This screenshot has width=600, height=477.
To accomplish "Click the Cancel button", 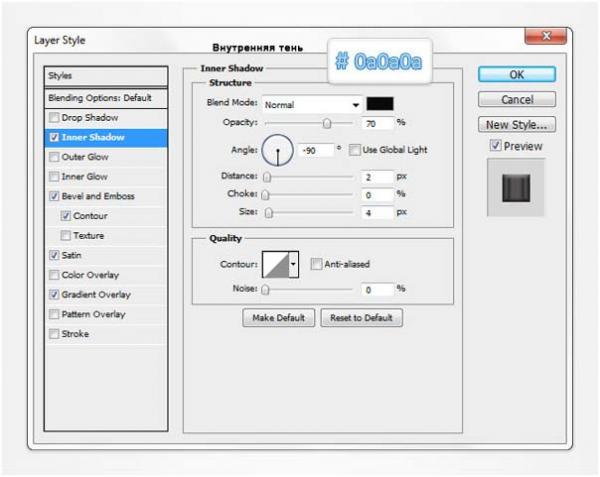I will coord(517,99).
